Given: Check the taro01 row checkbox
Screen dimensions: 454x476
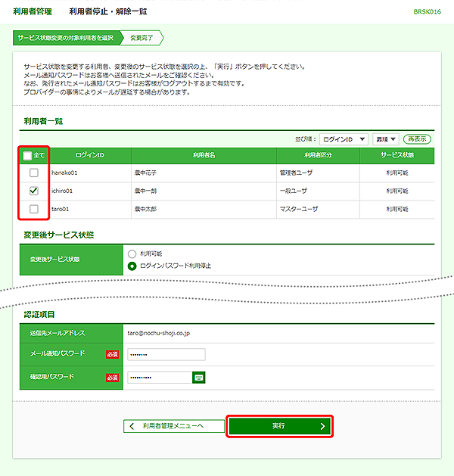Looking at the screenshot, I should tap(34, 209).
